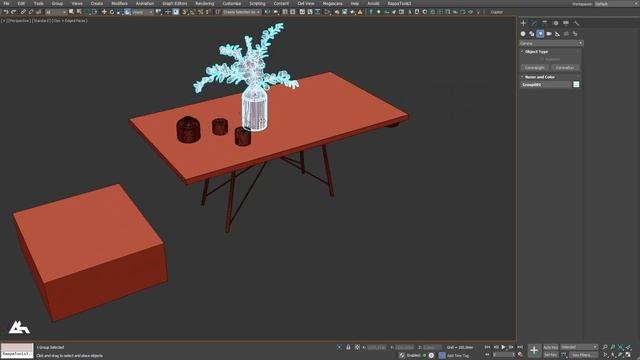
Task: Select the Select and Link tool
Action: (x=23, y=12)
